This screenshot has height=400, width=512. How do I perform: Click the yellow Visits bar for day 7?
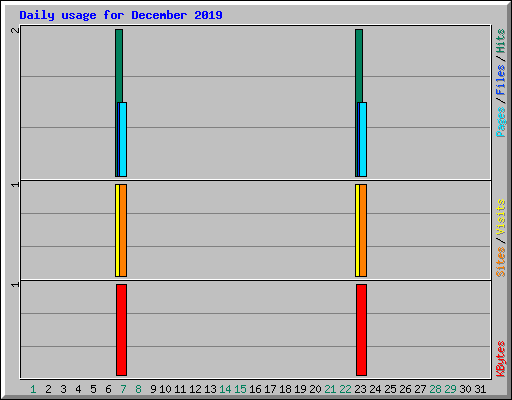point(117,230)
